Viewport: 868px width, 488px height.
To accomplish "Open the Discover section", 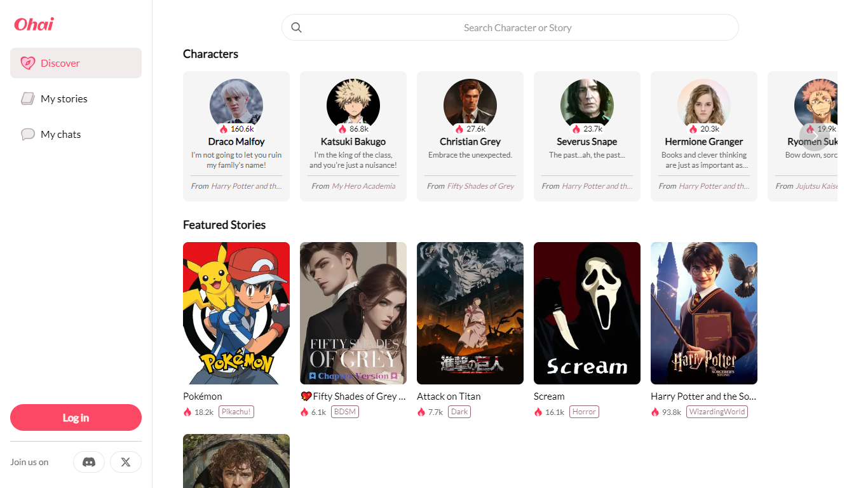I will (x=76, y=63).
